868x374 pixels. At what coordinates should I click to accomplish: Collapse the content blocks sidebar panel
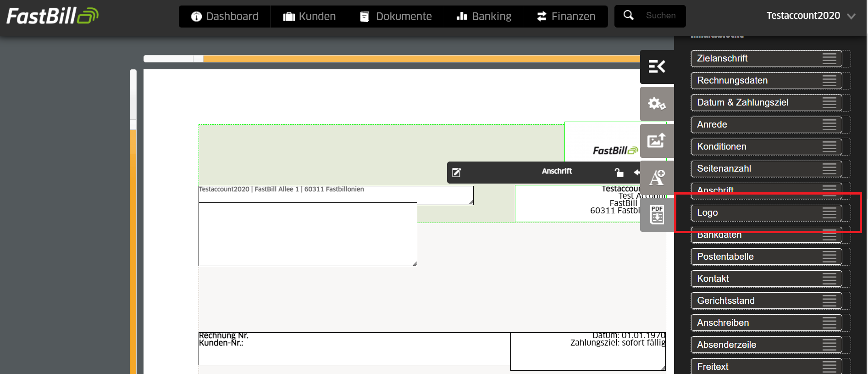[657, 67]
